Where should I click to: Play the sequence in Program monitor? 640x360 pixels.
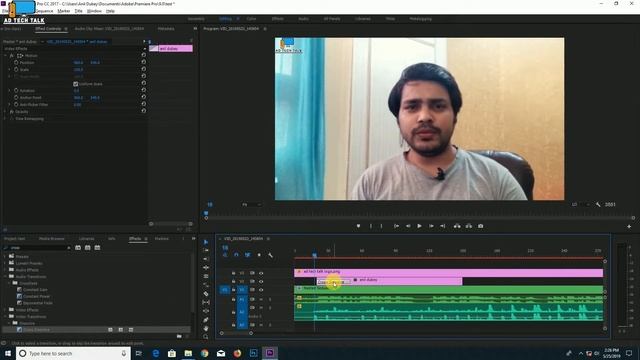[419, 226]
